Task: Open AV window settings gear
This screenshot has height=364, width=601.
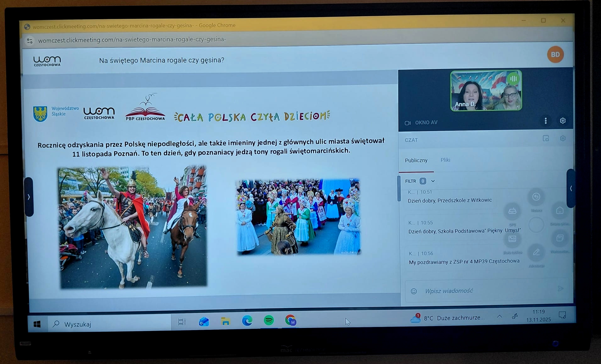Action: (x=563, y=121)
